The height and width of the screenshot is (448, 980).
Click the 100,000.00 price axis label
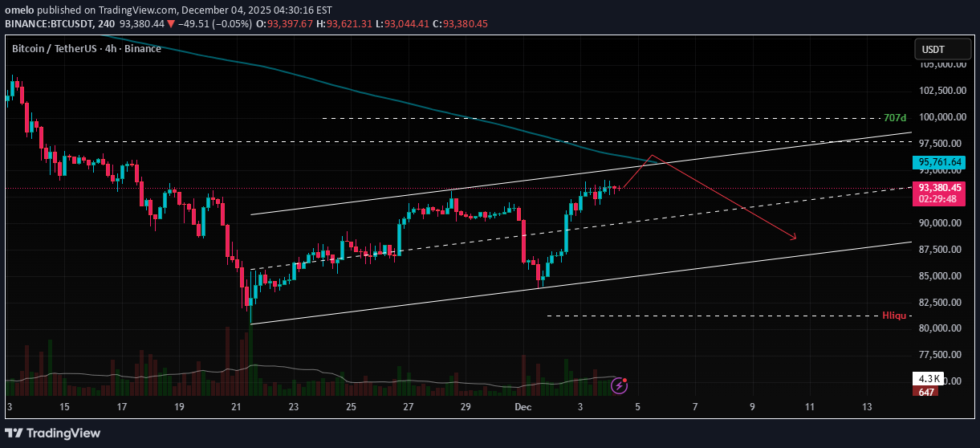(x=941, y=117)
